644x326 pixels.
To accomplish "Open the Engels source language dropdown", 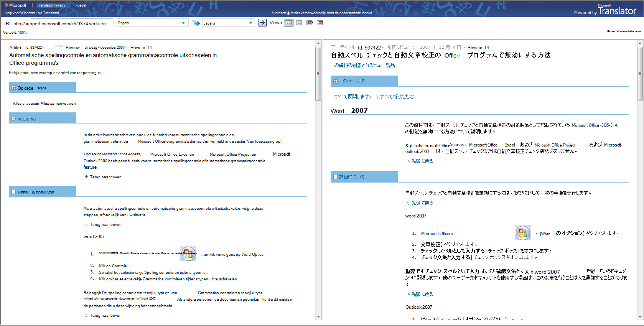I will (x=153, y=23).
